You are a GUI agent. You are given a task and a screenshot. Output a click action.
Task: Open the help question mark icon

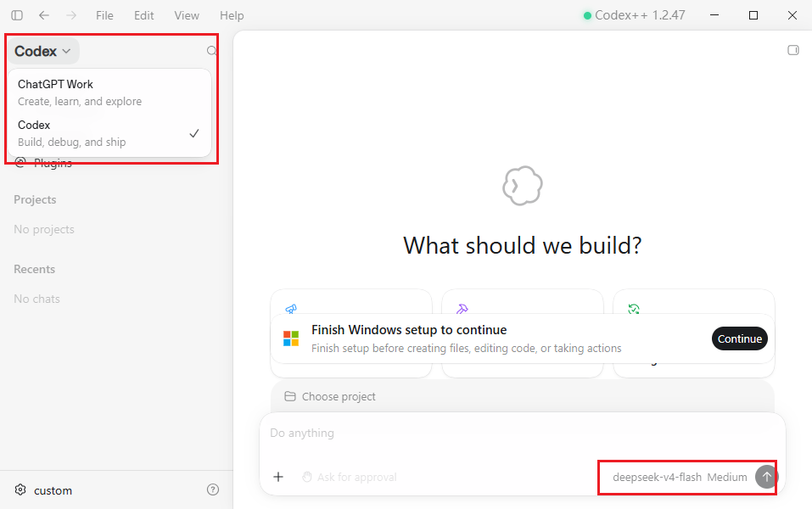[213, 489]
